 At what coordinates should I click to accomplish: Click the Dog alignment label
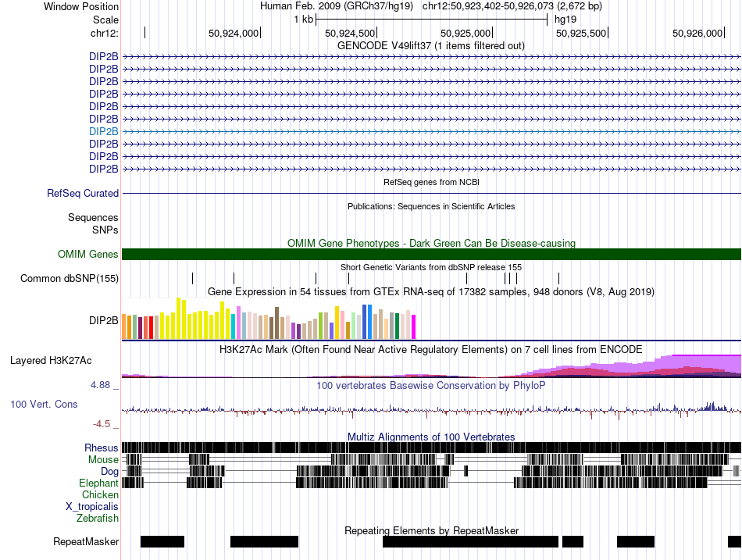[x=109, y=472]
